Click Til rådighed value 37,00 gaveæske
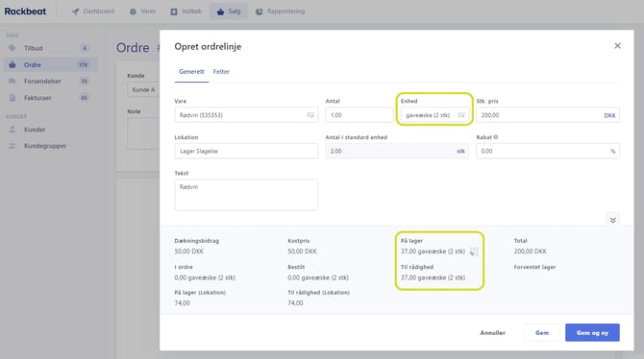The height and width of the screenshot is (359, 644). point(433,277)
